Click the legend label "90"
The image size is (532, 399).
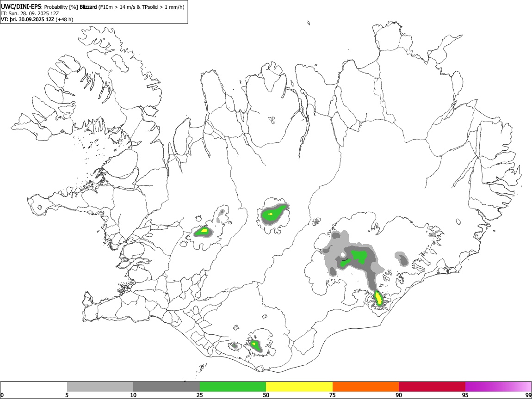(x=399, y=395)
